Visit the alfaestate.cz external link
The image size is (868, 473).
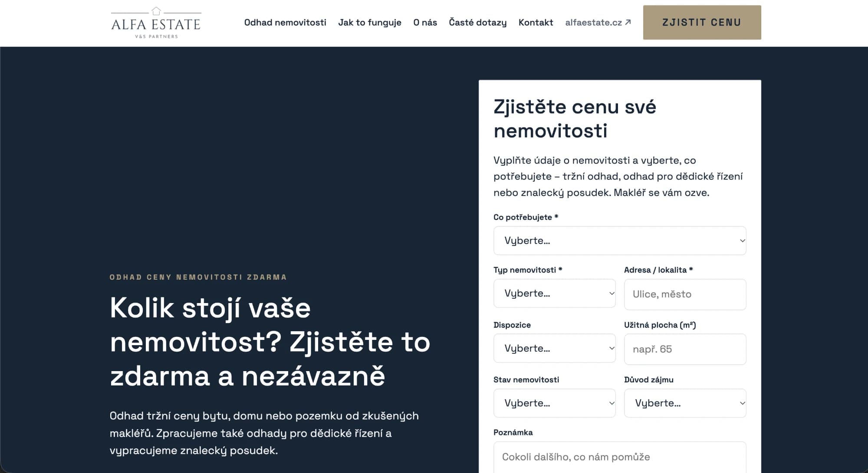point(598,23)
